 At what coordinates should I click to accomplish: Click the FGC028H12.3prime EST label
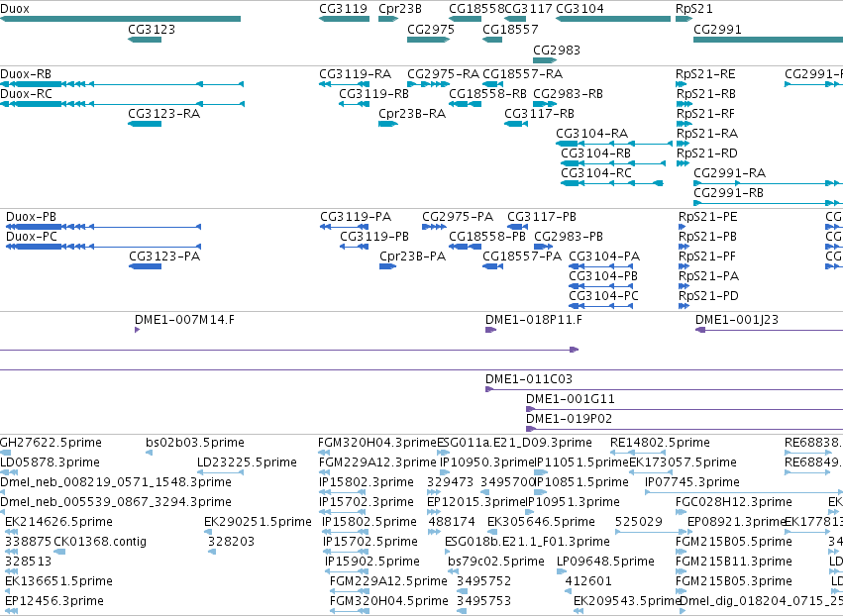[733, 502]
